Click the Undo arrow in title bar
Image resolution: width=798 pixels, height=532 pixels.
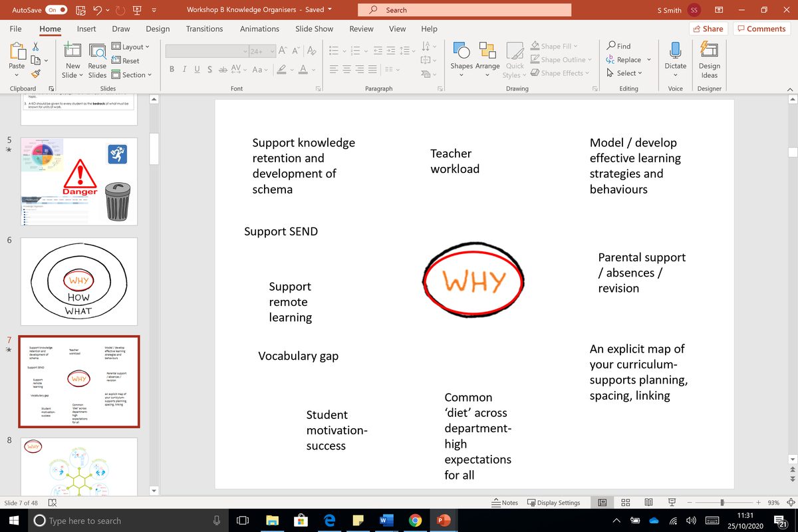pyautogui.click(x=98, y=10)
